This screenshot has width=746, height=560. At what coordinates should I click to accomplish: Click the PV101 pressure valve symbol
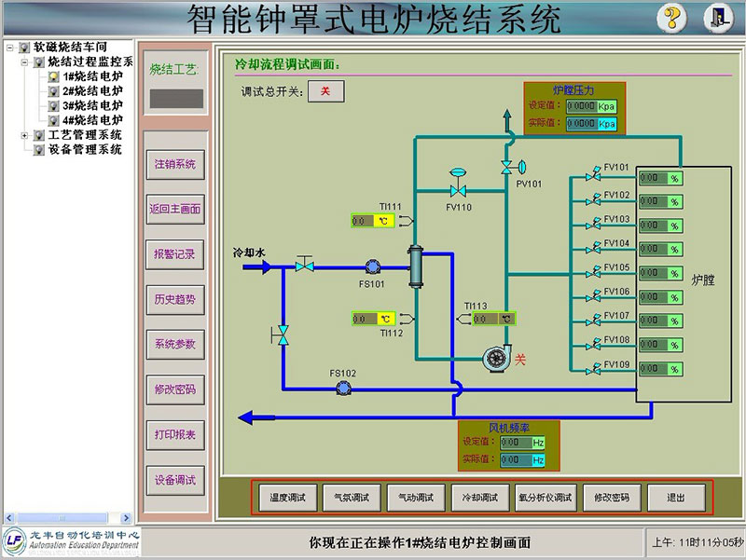click(506, 167)
